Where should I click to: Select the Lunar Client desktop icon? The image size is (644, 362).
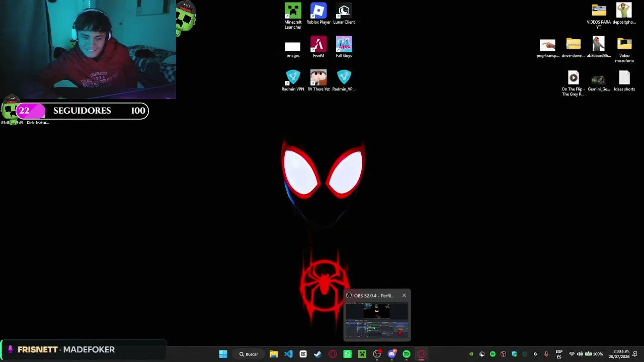[x=344, y=14]
